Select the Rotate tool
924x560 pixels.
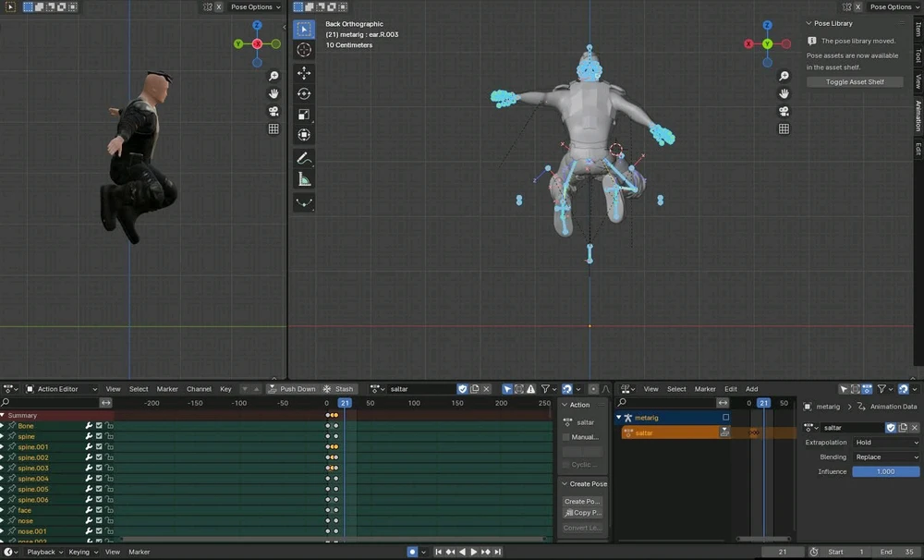click(304, 93)
